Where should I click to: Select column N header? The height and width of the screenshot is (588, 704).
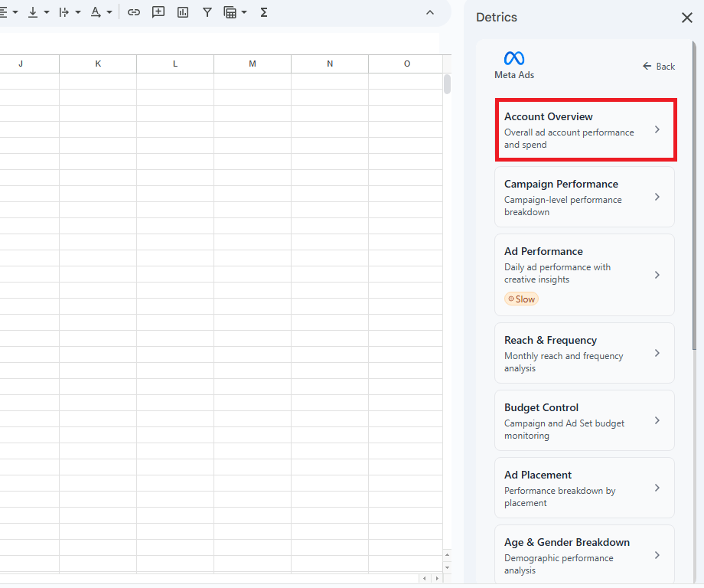(x=330, y=64)
